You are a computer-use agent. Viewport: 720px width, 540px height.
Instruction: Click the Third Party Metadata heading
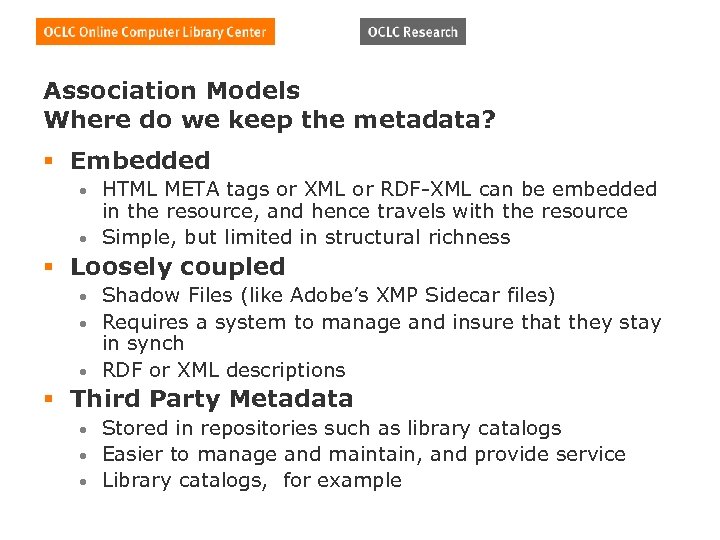click(x=212, y=399)
